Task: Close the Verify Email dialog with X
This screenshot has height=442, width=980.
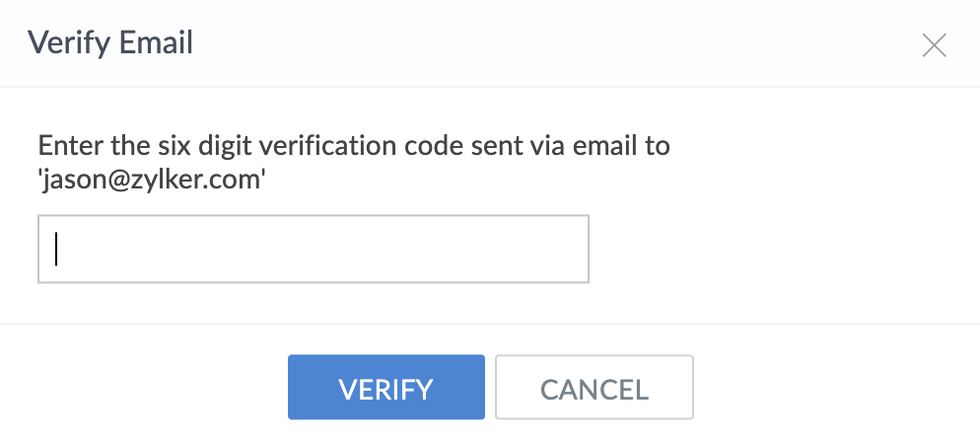Action: pyautogui.click(x=933, y=44)
